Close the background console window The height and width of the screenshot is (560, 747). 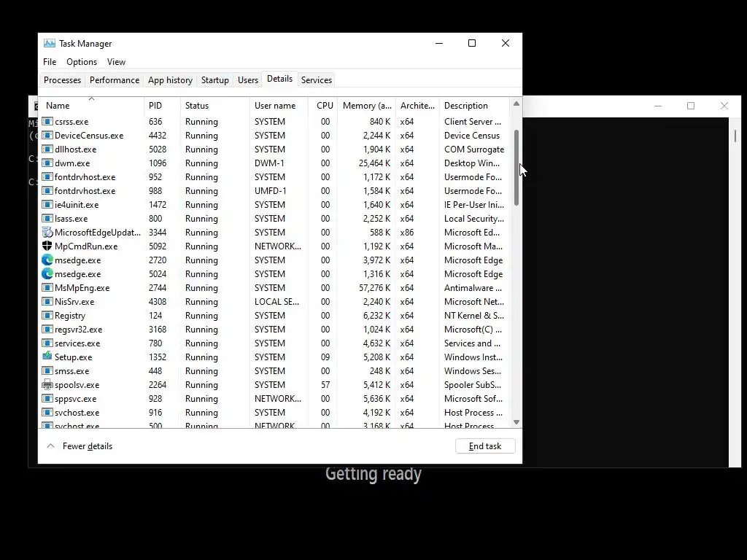coord(724,106)
